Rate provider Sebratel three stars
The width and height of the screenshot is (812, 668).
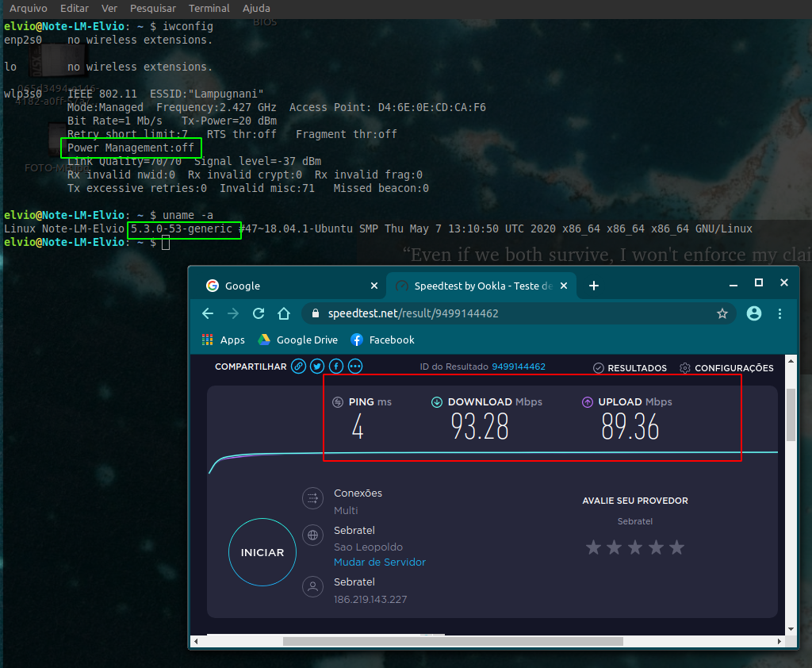click(635, 547)
